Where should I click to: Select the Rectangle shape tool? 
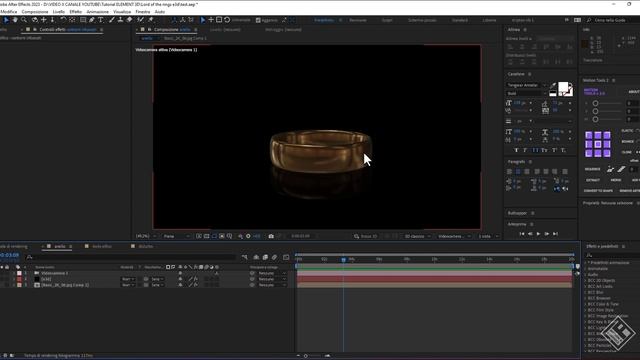click(x=83, y=20)
